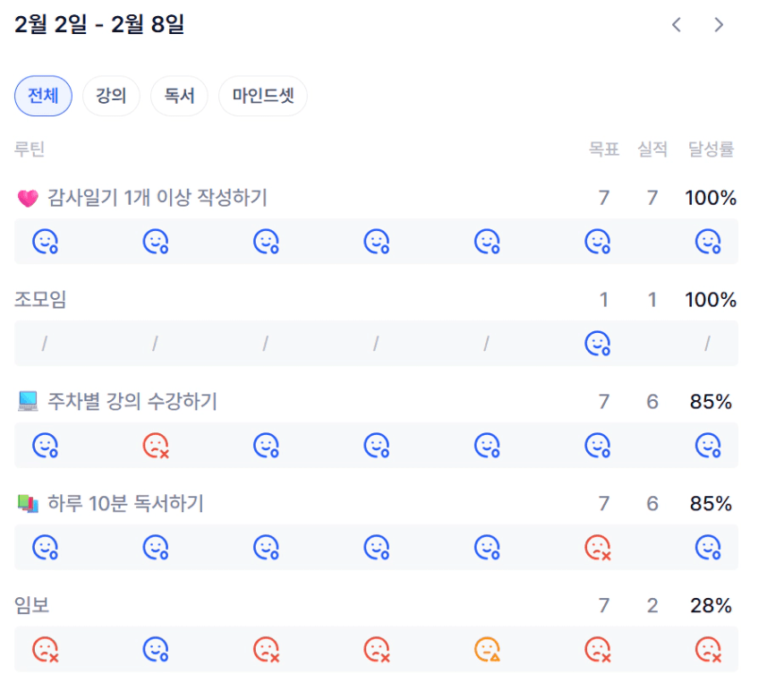The width and height of the screenshot is (758, 700).
Task: Switch to the 독서 filter tab
Action: point(179,96)
